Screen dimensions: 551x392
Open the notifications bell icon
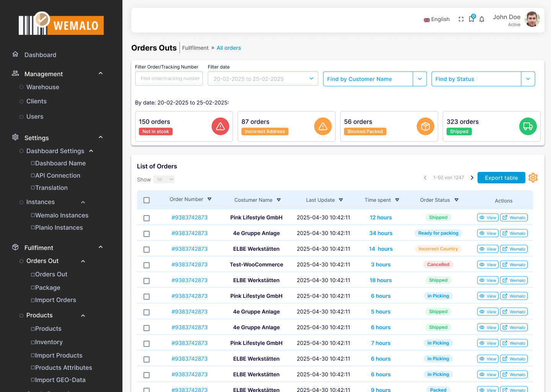tap(482, 19)
